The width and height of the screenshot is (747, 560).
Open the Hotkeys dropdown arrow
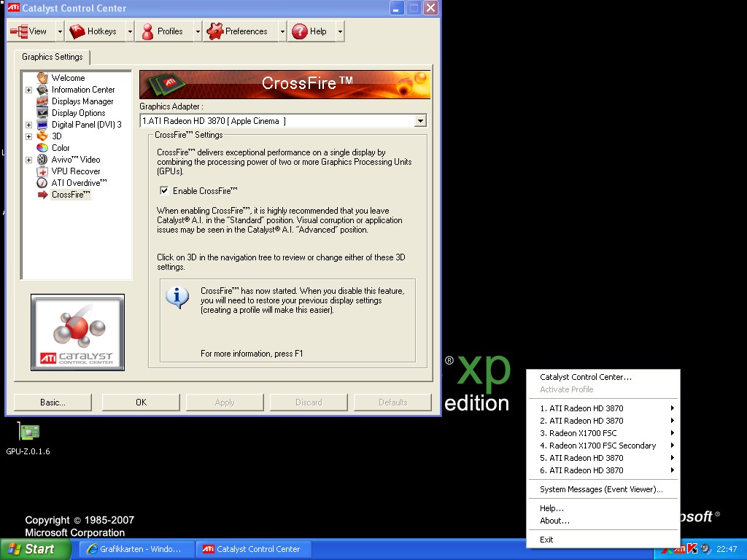[x=130, y=31]
